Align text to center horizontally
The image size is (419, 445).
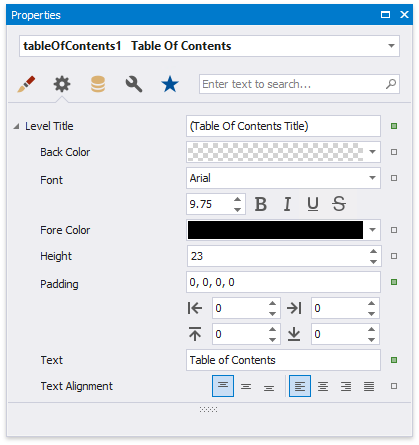click(323, 386)
